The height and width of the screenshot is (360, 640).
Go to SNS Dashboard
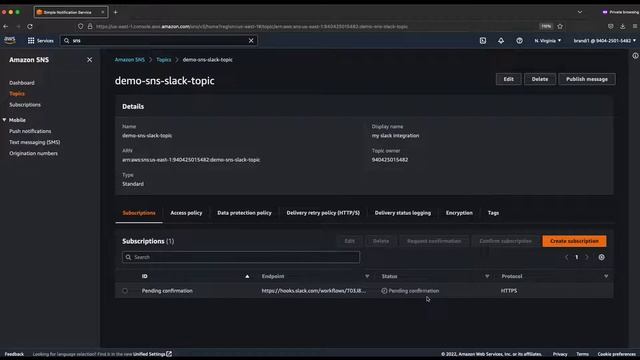click(22, 83)
